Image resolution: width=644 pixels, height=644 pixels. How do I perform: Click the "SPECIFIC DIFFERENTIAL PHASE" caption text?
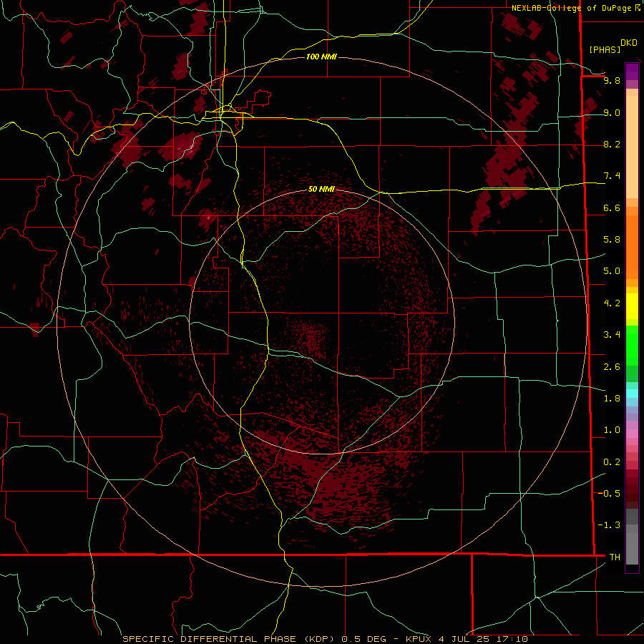point(209,639)
